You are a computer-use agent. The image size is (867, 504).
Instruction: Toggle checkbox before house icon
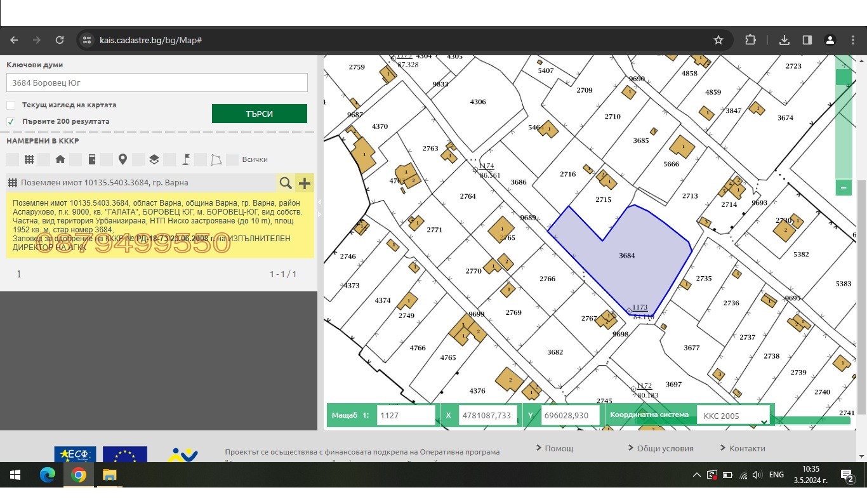tap(44, 159)
